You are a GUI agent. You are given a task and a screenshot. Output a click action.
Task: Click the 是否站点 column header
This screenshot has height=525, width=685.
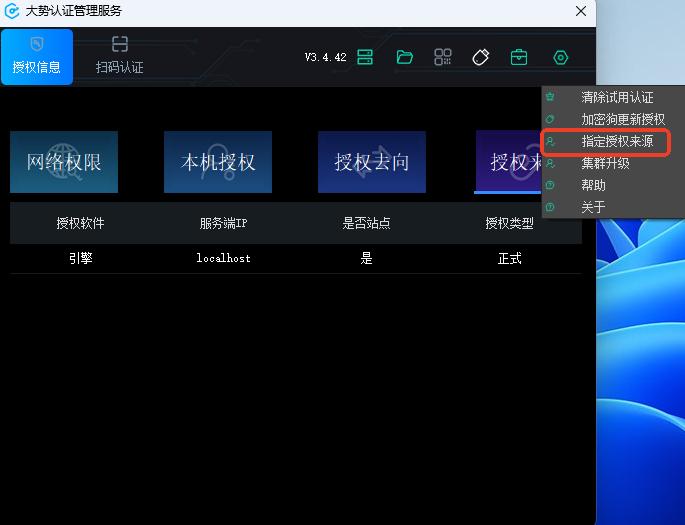pyautogui.click(x=366, y=223)
